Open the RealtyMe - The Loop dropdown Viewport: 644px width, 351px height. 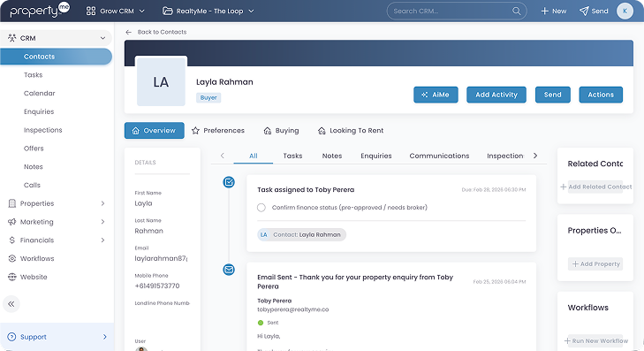click(x=252, y=11)
